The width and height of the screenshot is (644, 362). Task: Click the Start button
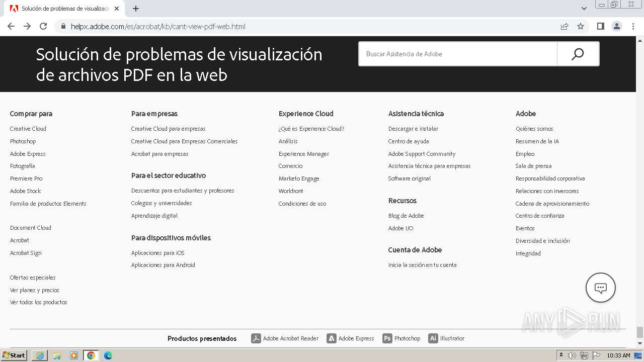click(14, 355)
